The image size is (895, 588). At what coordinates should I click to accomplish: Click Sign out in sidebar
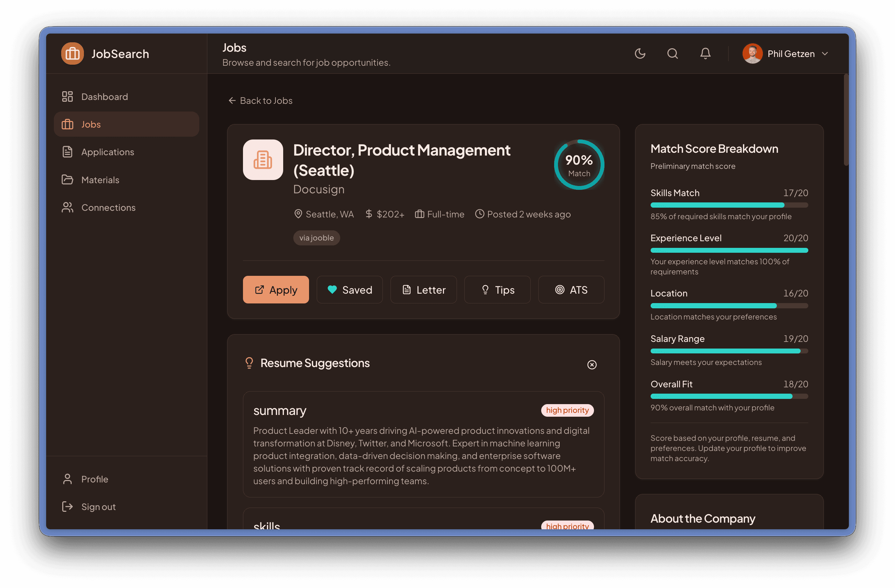(x=98, y=507)
